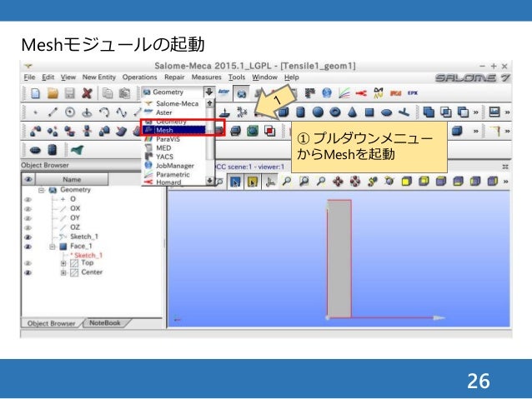
Task: Collapse the Face_1 tree node
Action: 53,247
